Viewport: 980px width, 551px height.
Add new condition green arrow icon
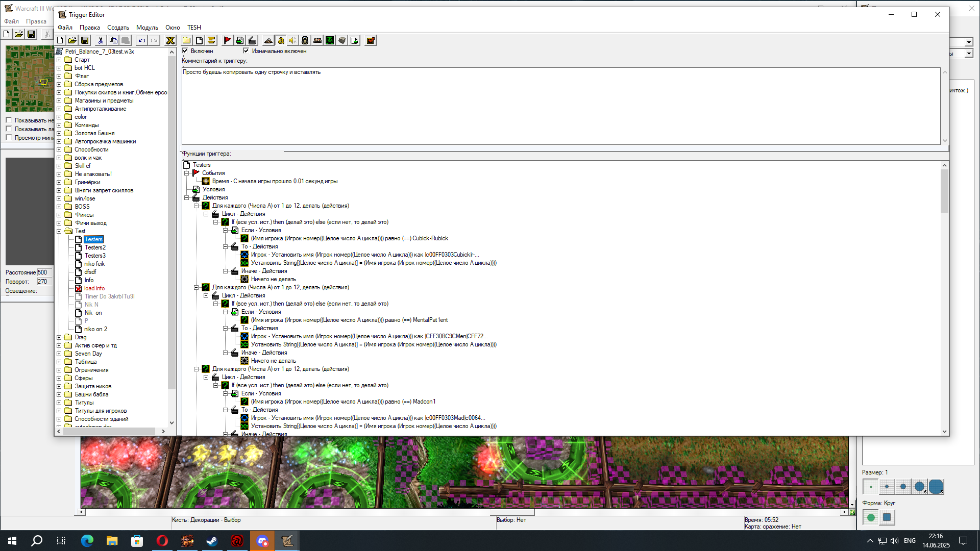click(x=240, y=40)
